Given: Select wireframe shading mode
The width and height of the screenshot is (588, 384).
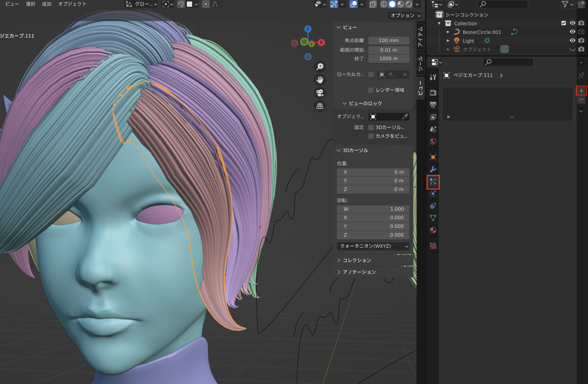Looking at the screenshot, I should click(383, 4).
